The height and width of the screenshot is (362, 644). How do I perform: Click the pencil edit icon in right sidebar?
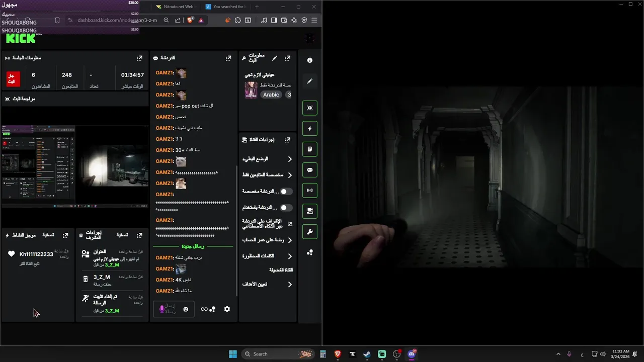tap(310, 81)
